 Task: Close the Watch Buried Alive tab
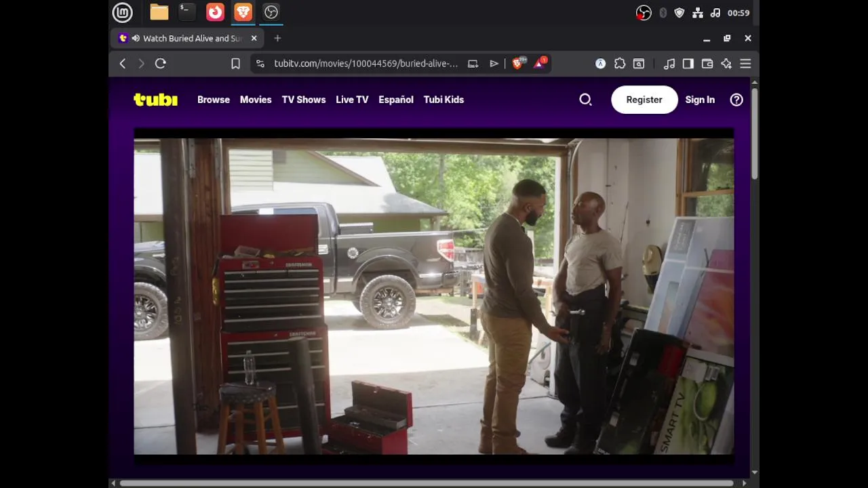(254, 39)
